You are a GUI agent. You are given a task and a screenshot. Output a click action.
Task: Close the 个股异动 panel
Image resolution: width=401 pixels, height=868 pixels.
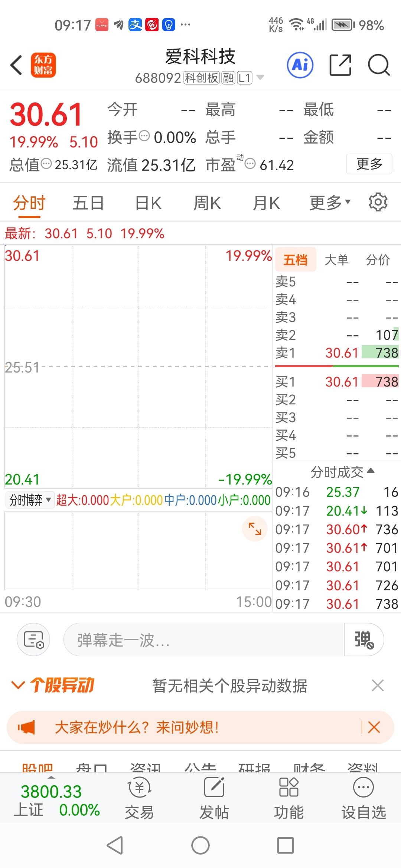click(378, 685)
